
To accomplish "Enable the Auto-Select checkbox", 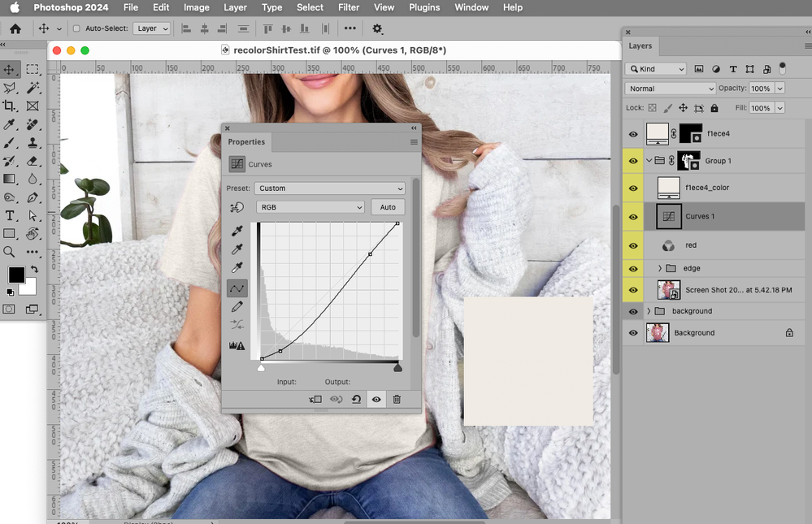I will (x=76, y=28).
